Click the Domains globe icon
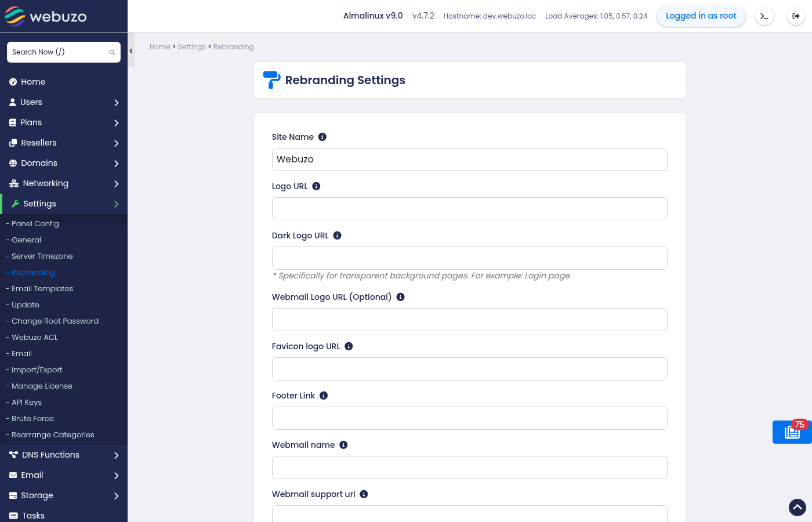This screenshot has height=522, width=812. click(13, 163)
